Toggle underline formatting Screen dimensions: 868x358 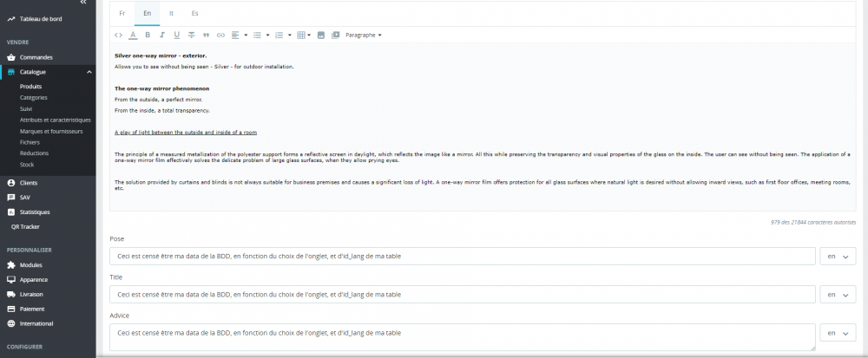pos(176,35)
